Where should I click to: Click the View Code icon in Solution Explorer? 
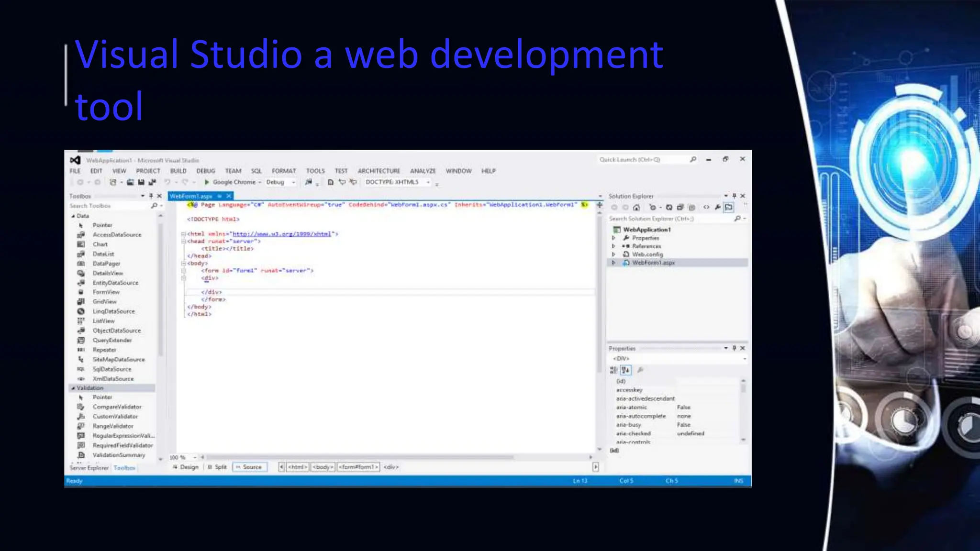tap(706, 208)
